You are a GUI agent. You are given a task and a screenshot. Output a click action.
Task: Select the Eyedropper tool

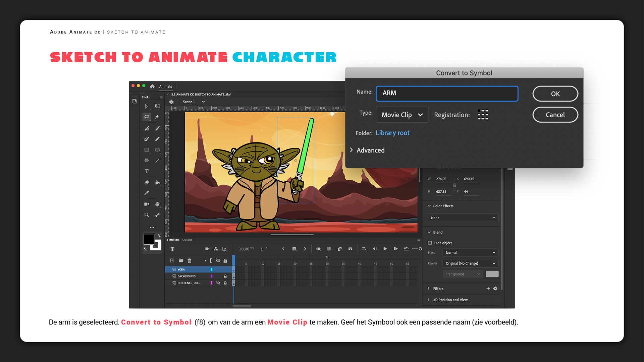click(147, 193)
